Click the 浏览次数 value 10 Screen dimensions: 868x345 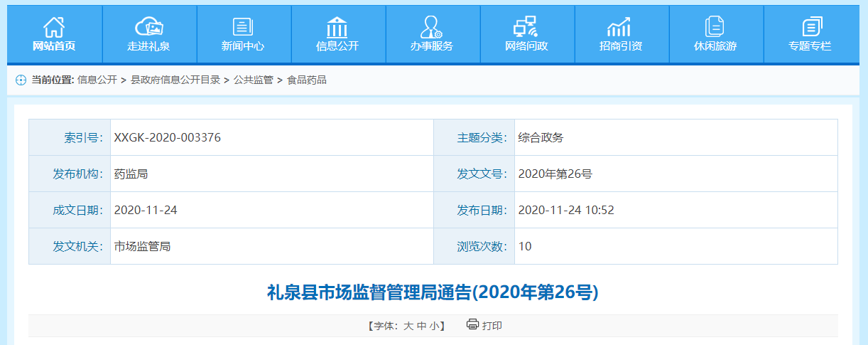pyautogui.click(x=525, y=246)
